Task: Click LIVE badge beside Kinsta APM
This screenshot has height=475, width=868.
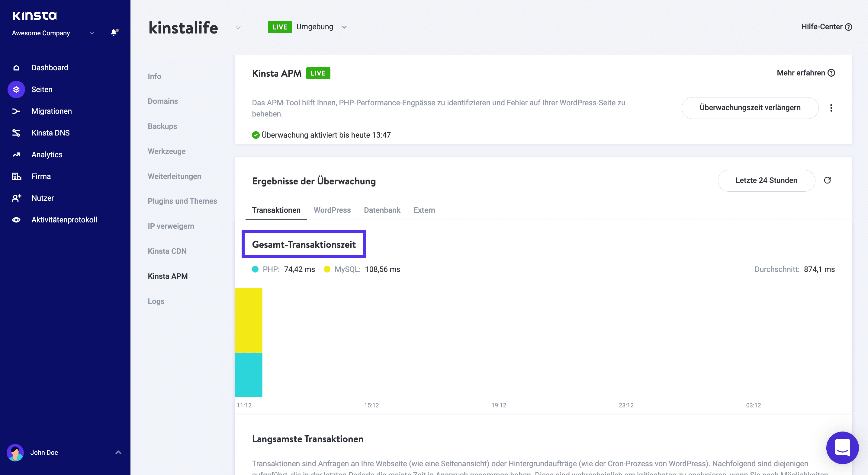Action: [318, 73]
